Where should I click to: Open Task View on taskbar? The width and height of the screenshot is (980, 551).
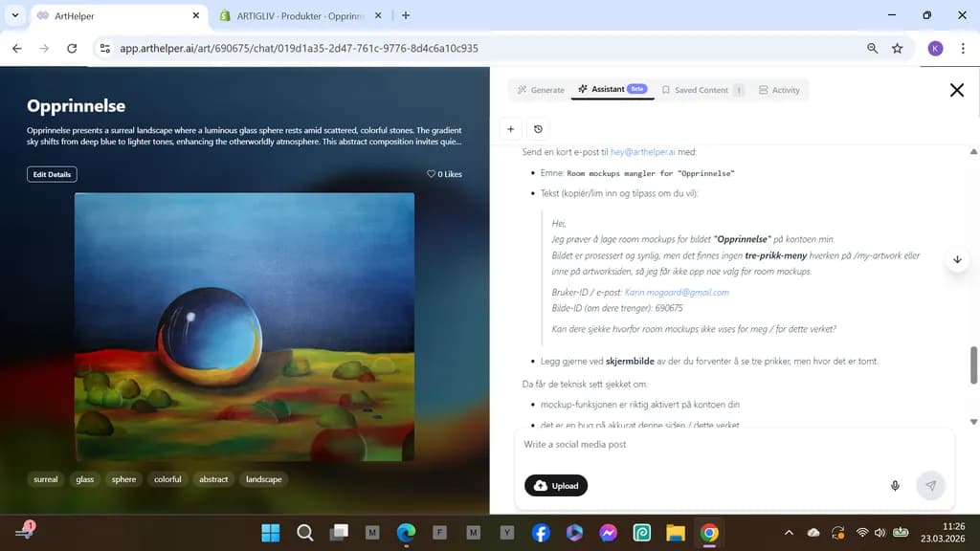(x=339, y=533)
